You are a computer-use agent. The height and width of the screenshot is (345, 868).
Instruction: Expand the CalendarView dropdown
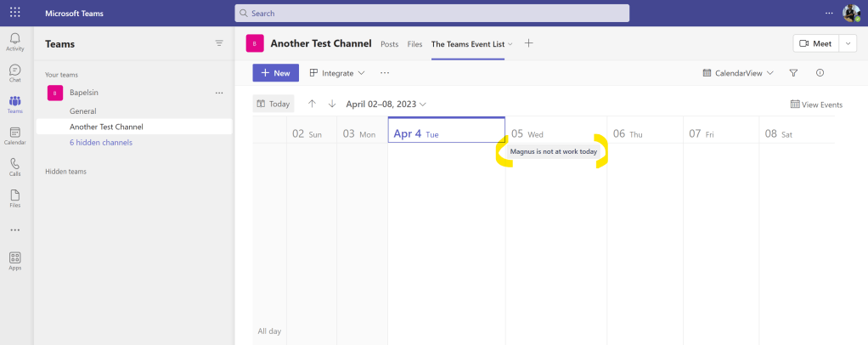(x=738, y=73)
